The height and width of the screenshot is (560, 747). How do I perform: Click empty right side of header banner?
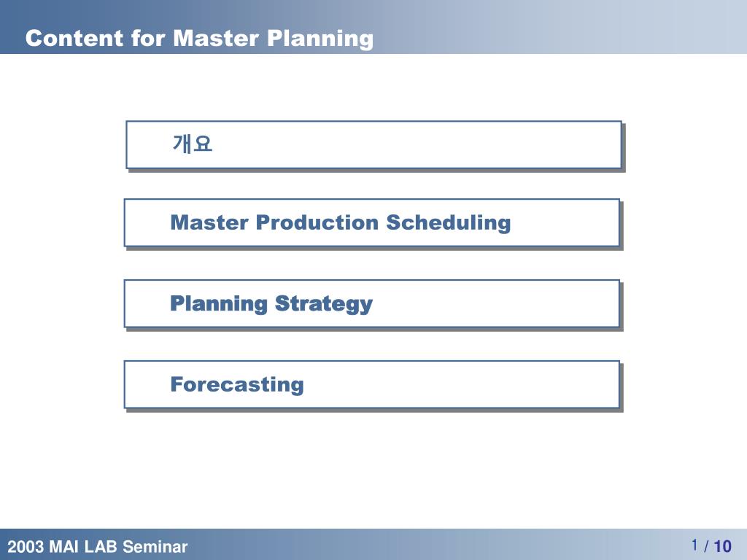tap(572, 27)
